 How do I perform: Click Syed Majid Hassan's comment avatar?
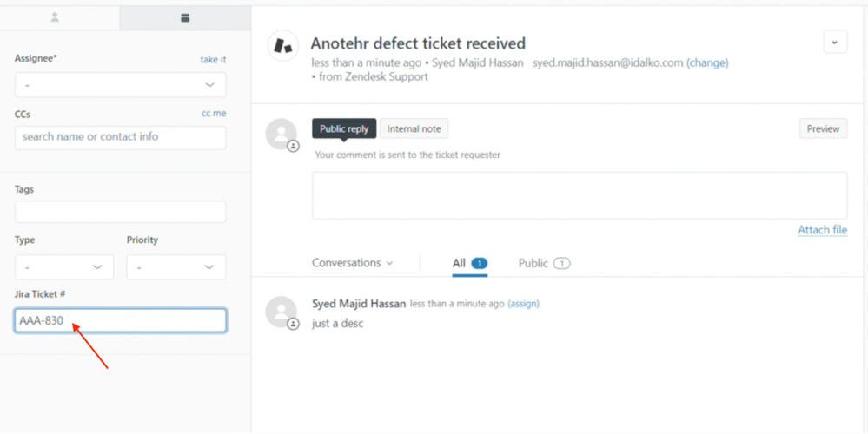[x=282, y=312]
